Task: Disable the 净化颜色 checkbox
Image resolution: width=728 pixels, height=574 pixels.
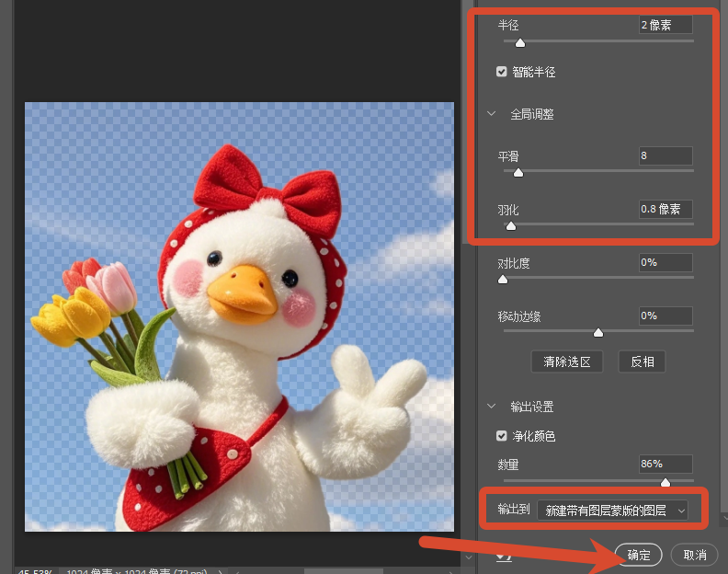Action: (x=501, y=436)
